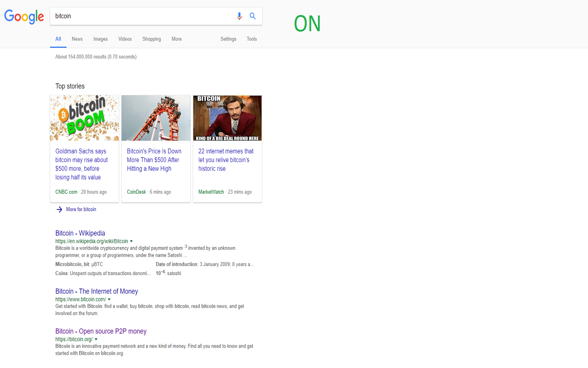Open the Settings menu

tap(228, 39)
